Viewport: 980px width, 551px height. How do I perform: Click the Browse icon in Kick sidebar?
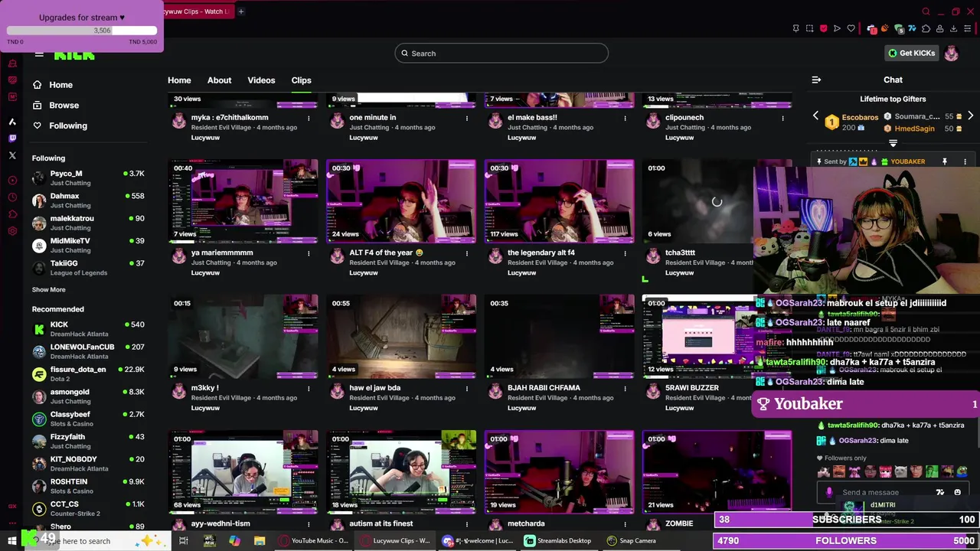point(37,105)
